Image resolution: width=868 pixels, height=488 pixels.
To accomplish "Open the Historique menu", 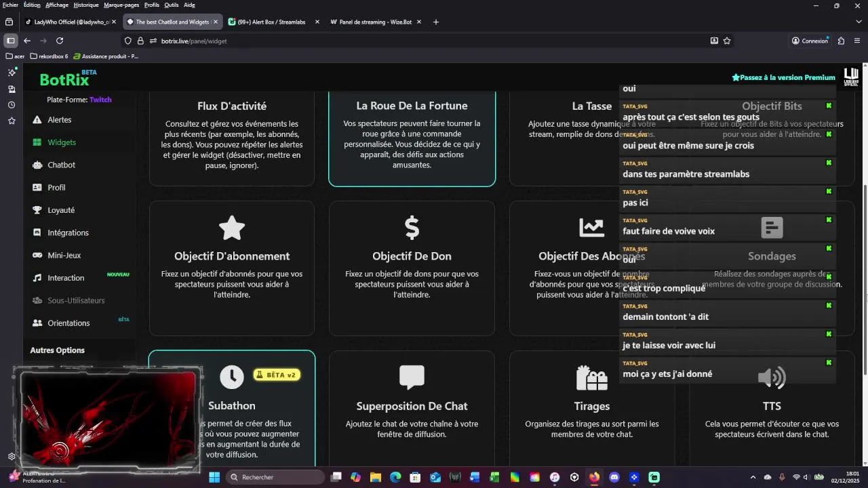I will point(86,5).
